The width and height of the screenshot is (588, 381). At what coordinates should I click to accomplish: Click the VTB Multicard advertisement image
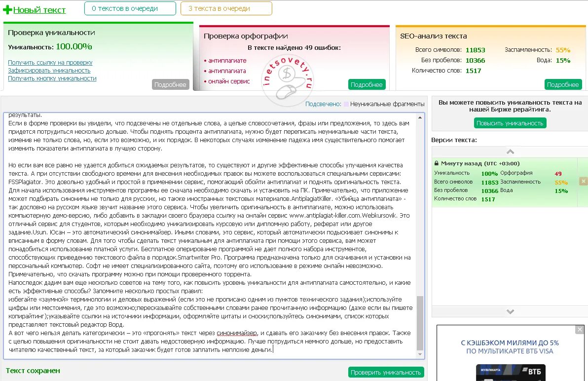tap(511, 353)
